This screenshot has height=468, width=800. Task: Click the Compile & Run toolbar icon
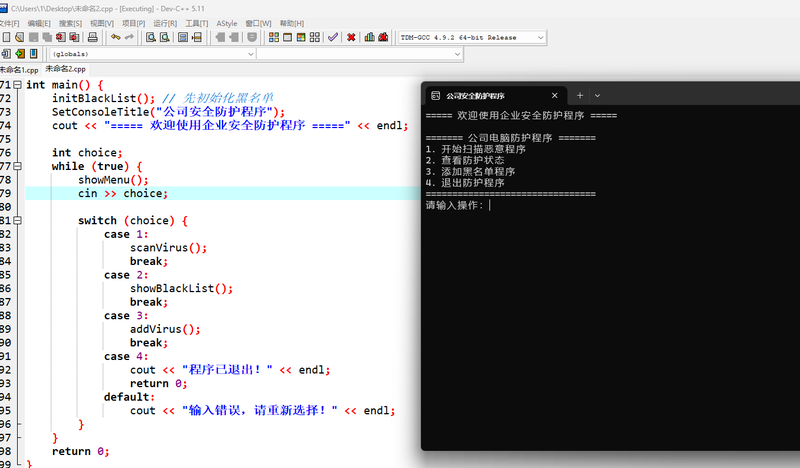pos(300,37)
